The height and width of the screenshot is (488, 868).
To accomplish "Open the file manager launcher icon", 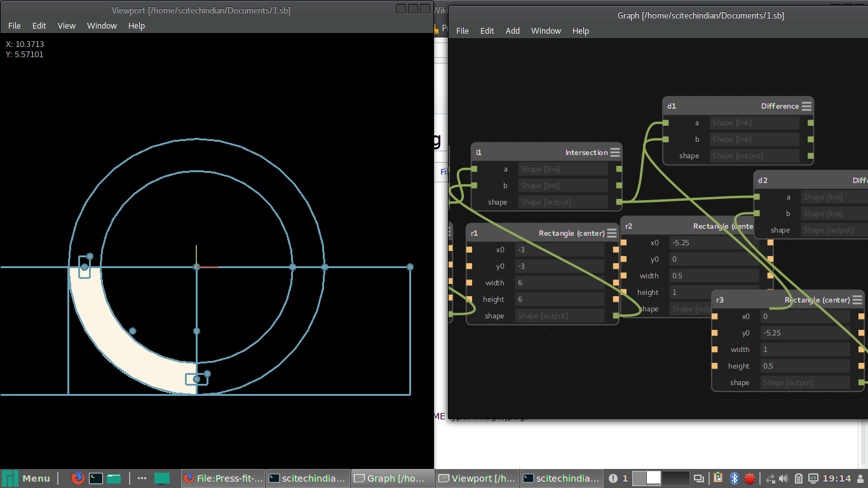I will pyautogui.click(x=114, y=478).
